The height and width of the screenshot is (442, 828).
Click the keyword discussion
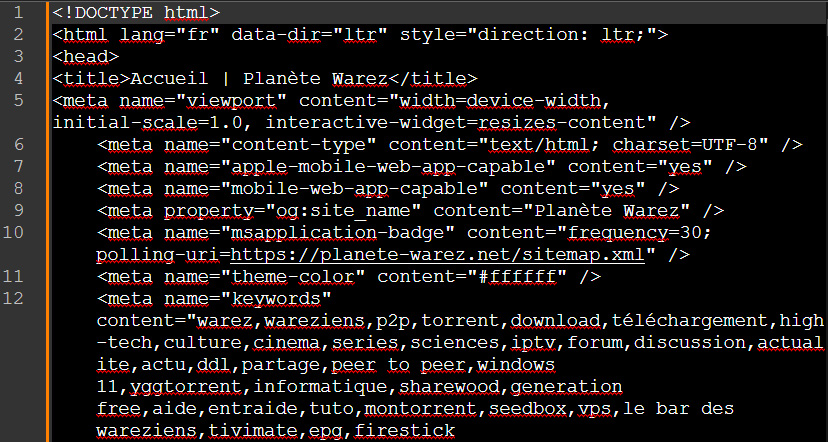click(x=690, y=343)
